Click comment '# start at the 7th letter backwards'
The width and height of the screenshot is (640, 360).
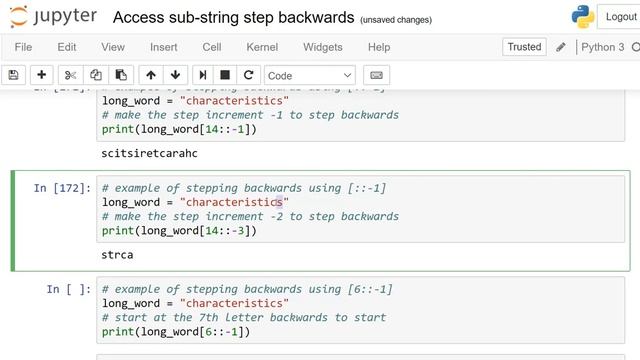click(215, 318)
